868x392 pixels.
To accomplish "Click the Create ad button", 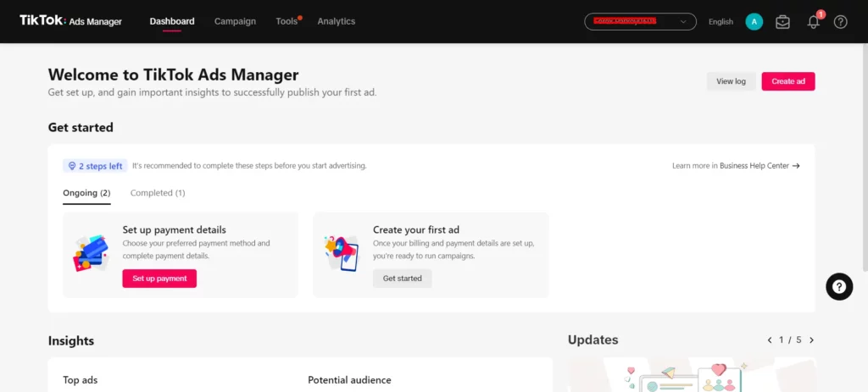I will tap(787, 81).
